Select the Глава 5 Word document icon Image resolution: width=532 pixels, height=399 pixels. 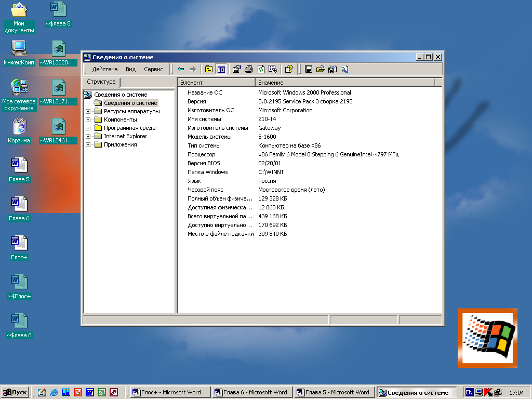pos(19,170)
